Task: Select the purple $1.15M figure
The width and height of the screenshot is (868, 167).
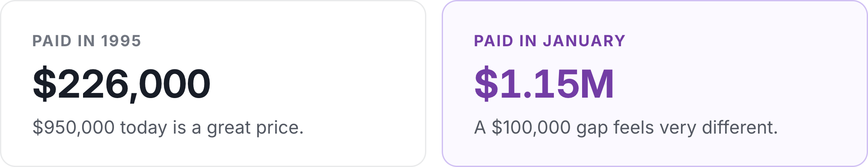Action: pos(544,84)
